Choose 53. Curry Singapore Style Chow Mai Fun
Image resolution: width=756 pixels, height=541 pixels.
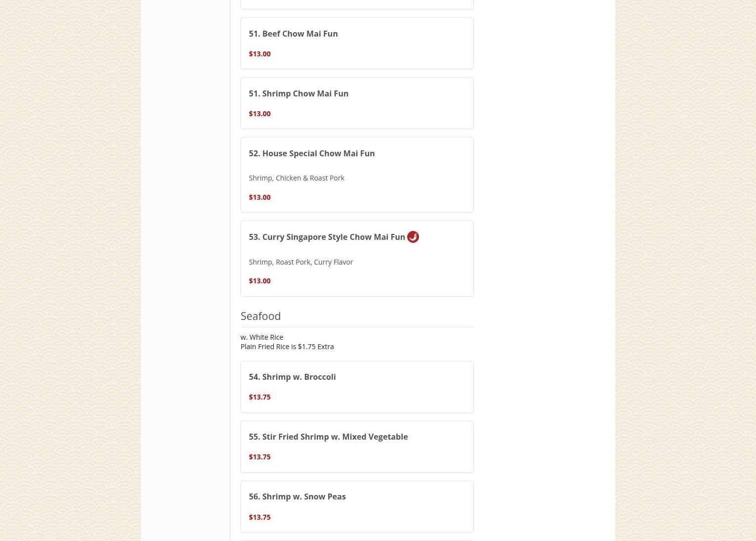[x=357, y=259]
